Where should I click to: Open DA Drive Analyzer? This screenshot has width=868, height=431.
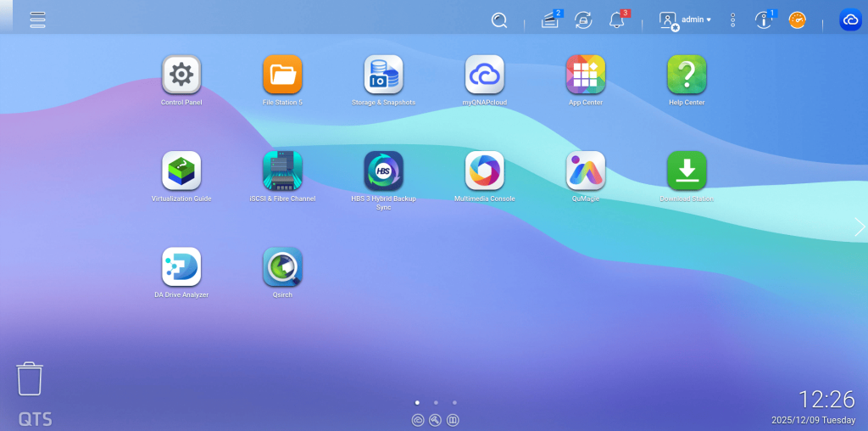(x=181, y=267)
